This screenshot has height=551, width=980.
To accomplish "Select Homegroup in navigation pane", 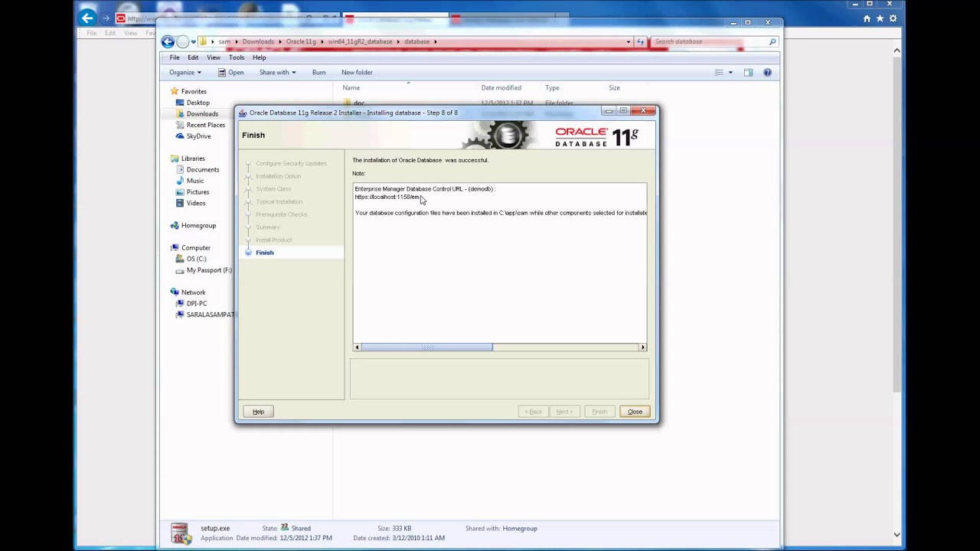I will [x=198, y=226].
